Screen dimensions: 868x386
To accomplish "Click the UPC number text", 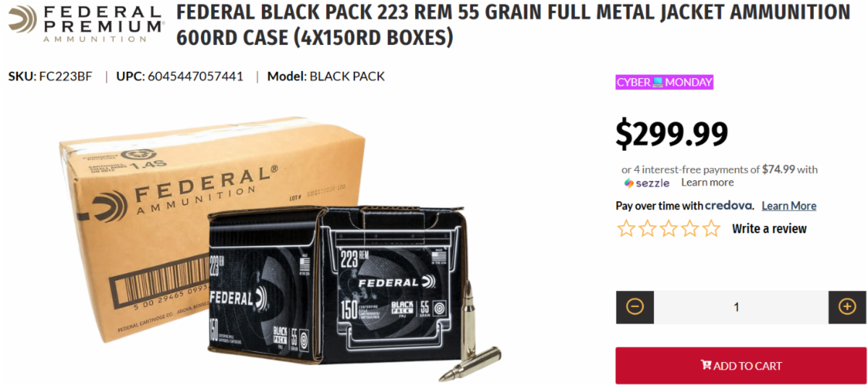I will [180, 76].
